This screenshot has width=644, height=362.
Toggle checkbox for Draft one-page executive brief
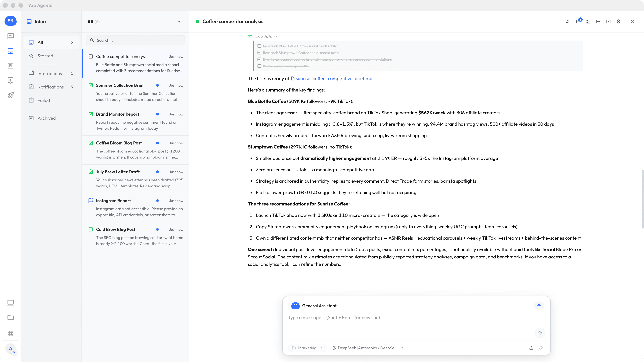(259, 59)
